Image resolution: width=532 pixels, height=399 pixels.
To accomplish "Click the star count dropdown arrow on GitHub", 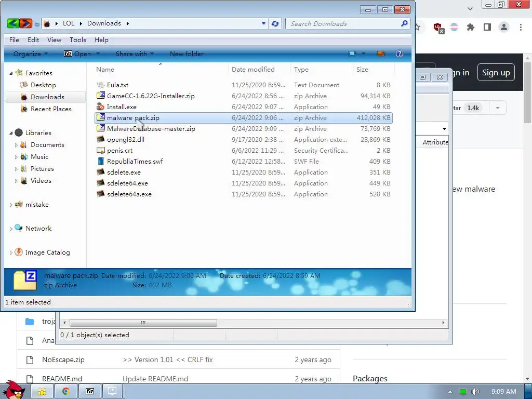I will (x=497, y=108).
